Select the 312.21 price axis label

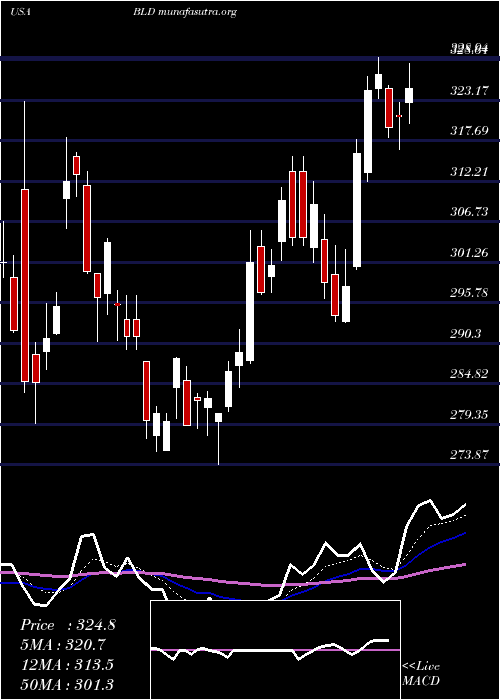pyautogui.click(x=469, y=171)
